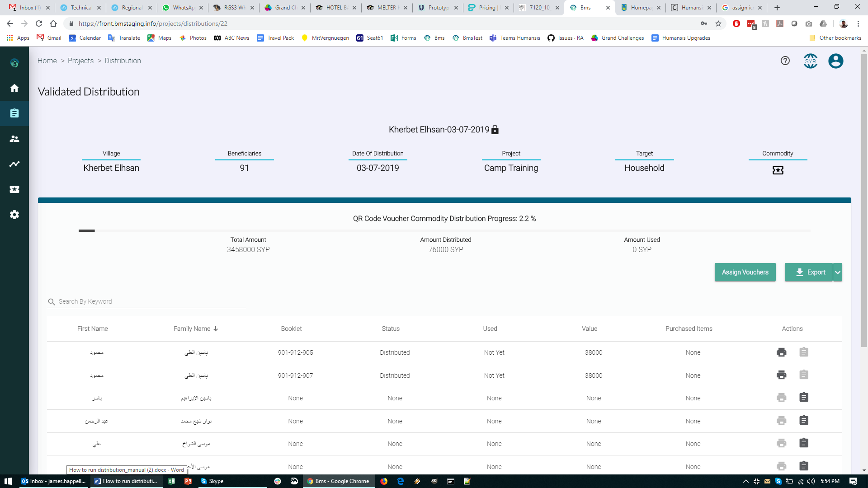Open the Home icon in sidebar
Viewport: 868px width, 488px height.
[x=14, y=88]
